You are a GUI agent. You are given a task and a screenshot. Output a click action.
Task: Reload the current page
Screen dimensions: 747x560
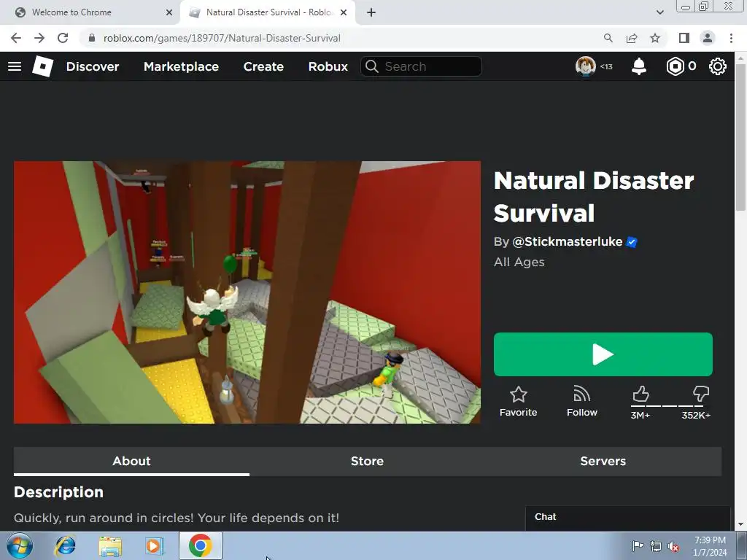pyautogui.click(x=63, y=38)
